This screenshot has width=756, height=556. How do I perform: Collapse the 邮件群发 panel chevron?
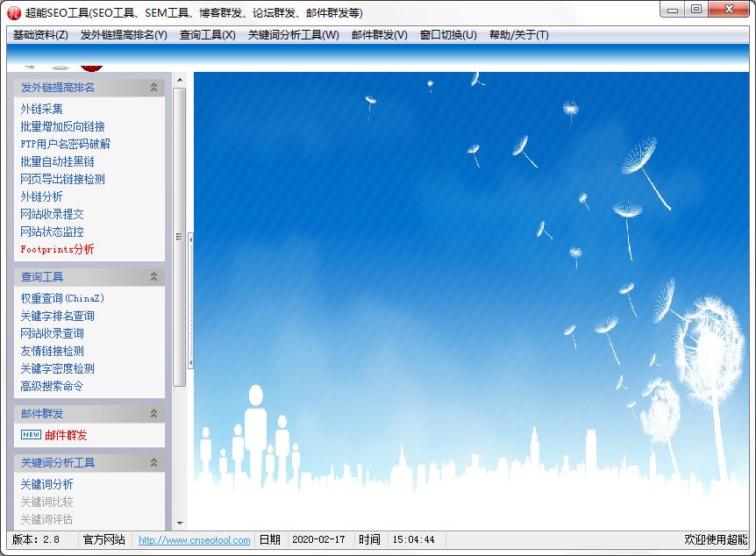click(153, 413)
